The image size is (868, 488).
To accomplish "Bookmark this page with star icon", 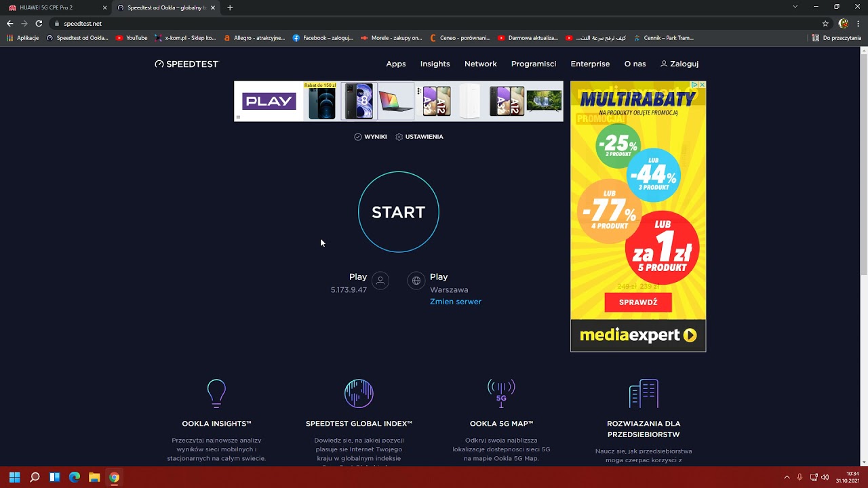I will click(x=825, y=23).
